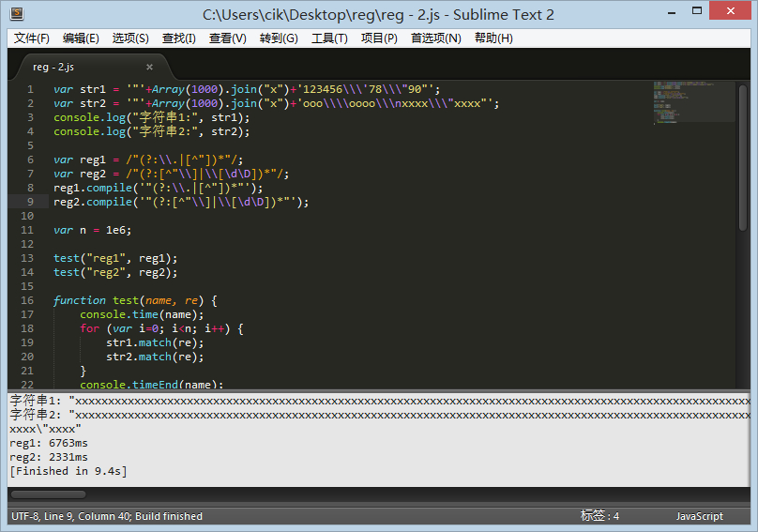Viewport: 758px width, 532px height.
Task: Click line number 1 in gutter
Action: (30, 89)
